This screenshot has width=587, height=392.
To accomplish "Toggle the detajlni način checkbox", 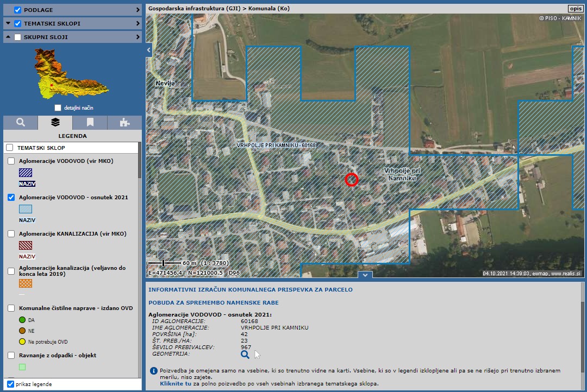I will click(x=58, y=108).
